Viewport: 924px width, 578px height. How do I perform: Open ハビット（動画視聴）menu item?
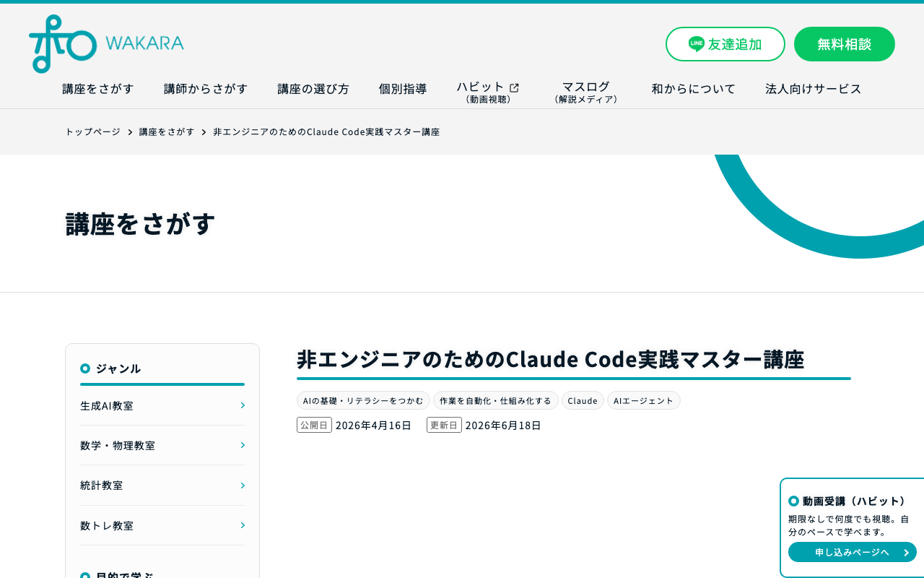tap(488, 92)
